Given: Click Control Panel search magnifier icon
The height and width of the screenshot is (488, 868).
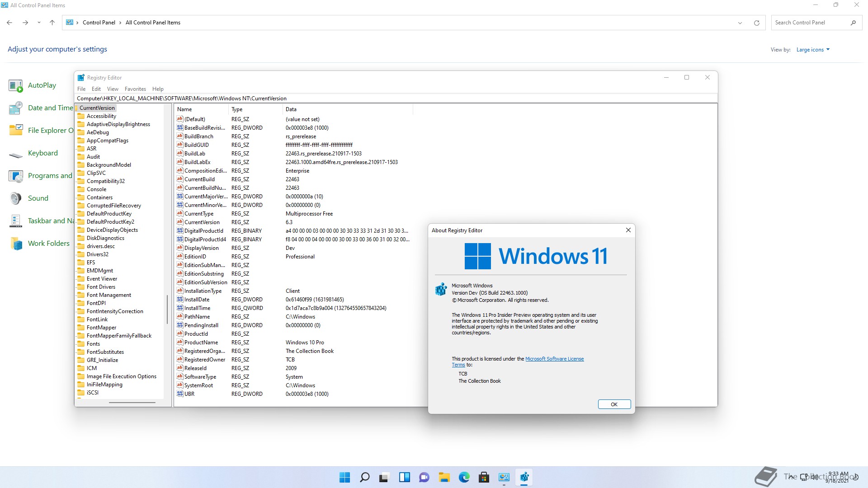Looking at the screenshot, I should point(853,23).
